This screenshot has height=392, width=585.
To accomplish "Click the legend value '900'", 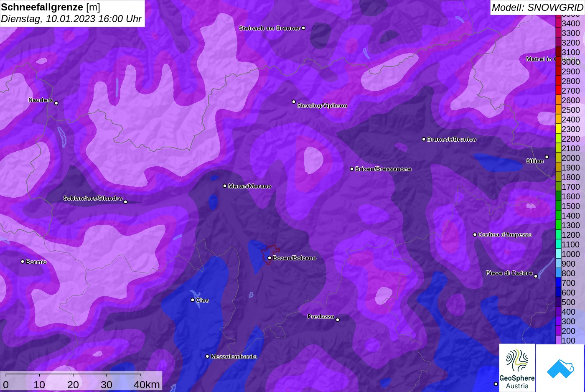I will pyautogui.click(x=569, y=264).
